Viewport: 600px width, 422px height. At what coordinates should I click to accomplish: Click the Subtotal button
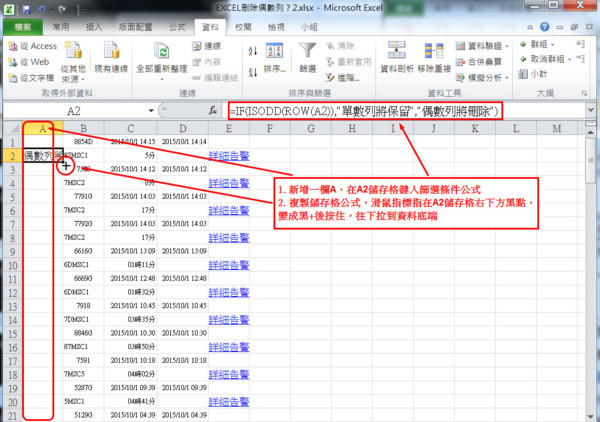point(533,74)
